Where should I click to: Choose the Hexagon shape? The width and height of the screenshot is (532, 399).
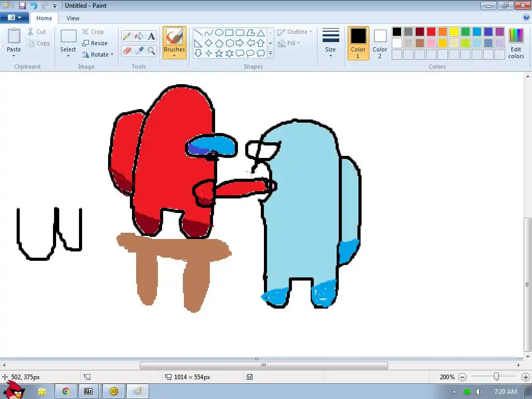coord(230,43)
